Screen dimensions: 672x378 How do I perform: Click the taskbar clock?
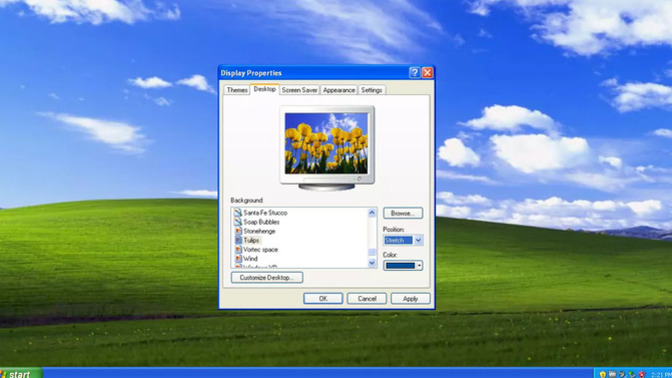[662, 375]
